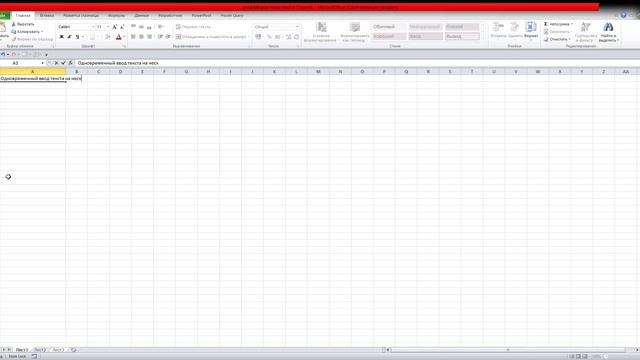The image size is (640, 360).
Task: Open the Fill (Заполнить) menu
Action: click(x=557, y=31)
